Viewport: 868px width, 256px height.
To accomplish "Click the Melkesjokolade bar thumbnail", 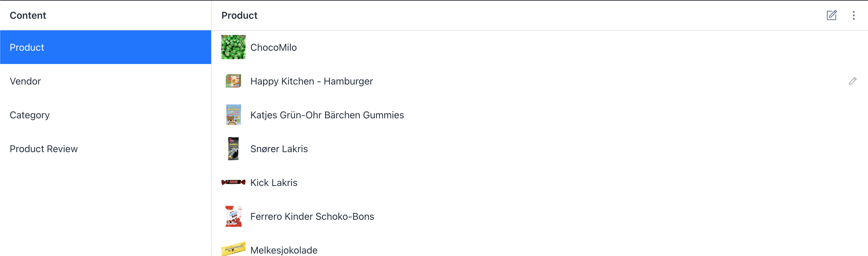I will click(x=233, y=249).
